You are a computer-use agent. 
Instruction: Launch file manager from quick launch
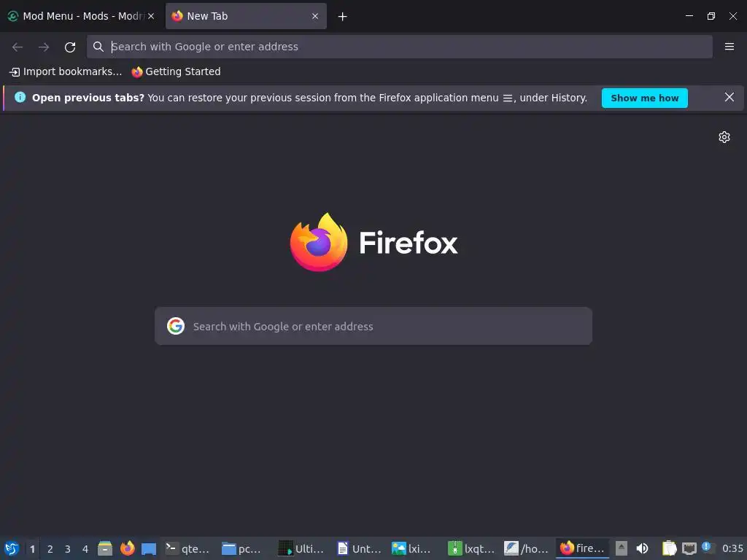(105, 548)
